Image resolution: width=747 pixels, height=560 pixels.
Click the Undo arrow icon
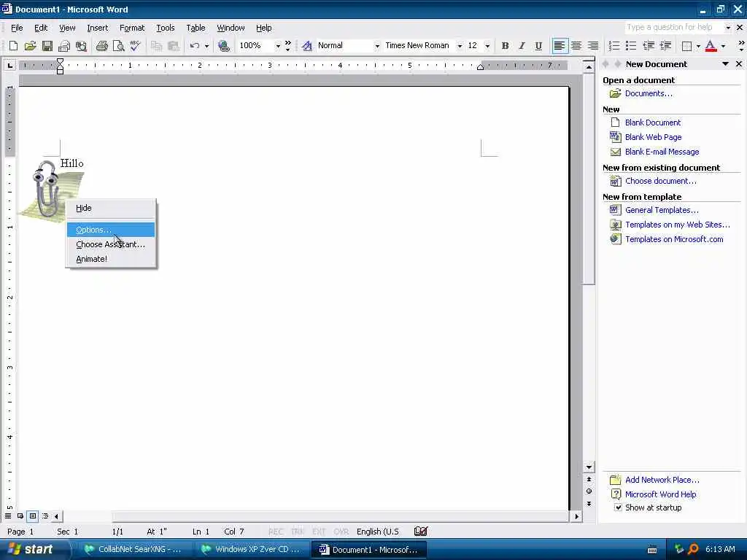194,46
